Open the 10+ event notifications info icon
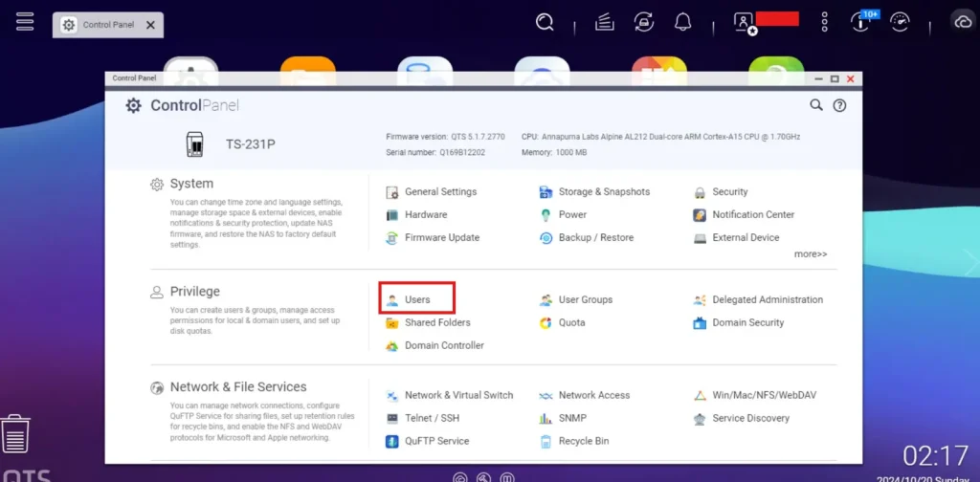This screenshot has height=482, width=980. click(x=860, y=23)
